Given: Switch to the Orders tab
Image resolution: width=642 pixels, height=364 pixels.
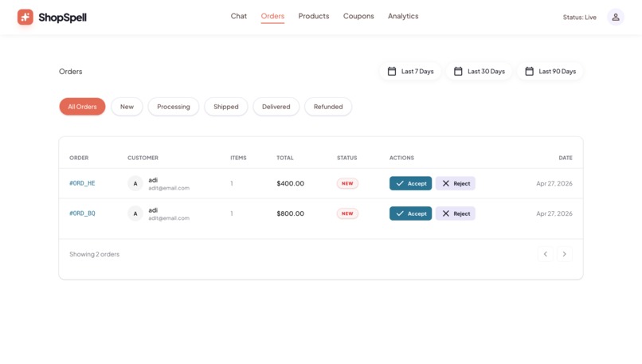Looking at the screenshot, I should 272,16.
